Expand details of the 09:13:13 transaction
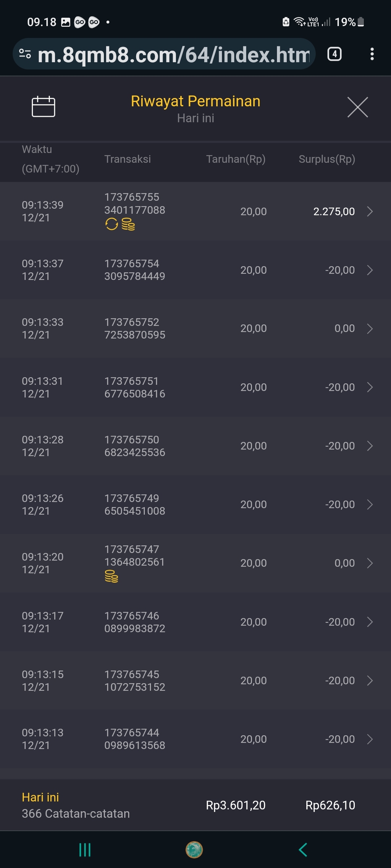Viewport: 391px width, 868px height. [x=370, y=739]
